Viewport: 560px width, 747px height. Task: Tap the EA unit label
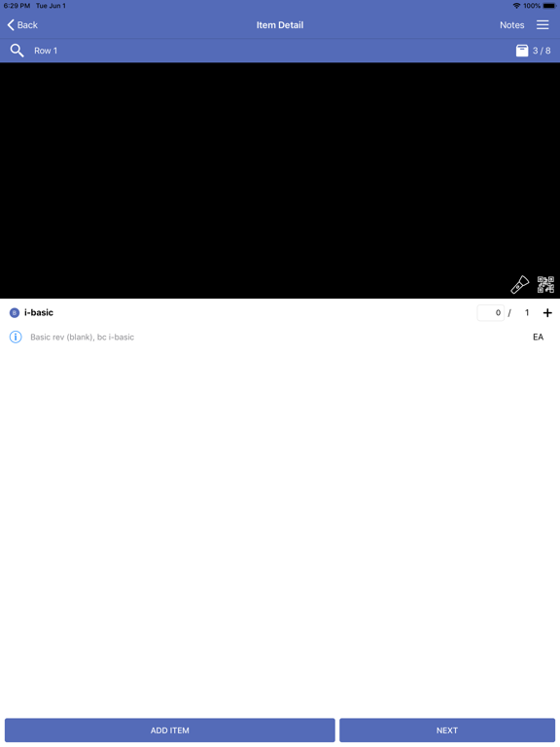(x=538, y=338)
